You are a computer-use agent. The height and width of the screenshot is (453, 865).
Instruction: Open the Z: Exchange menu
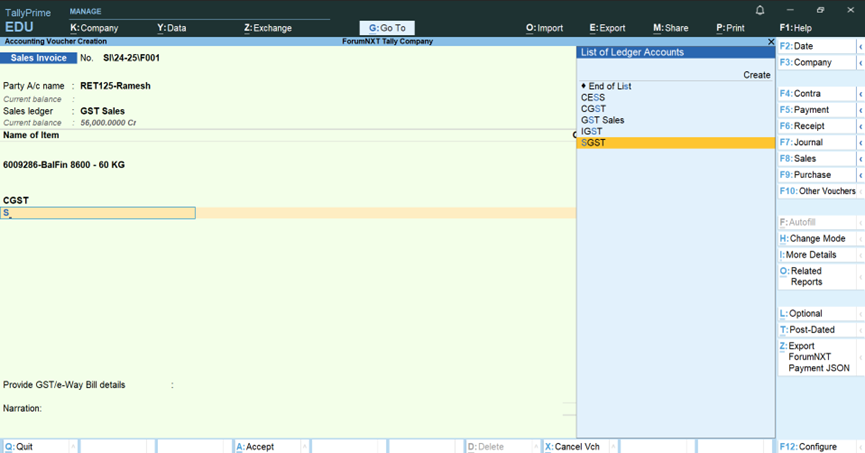(x=268, y=28)
